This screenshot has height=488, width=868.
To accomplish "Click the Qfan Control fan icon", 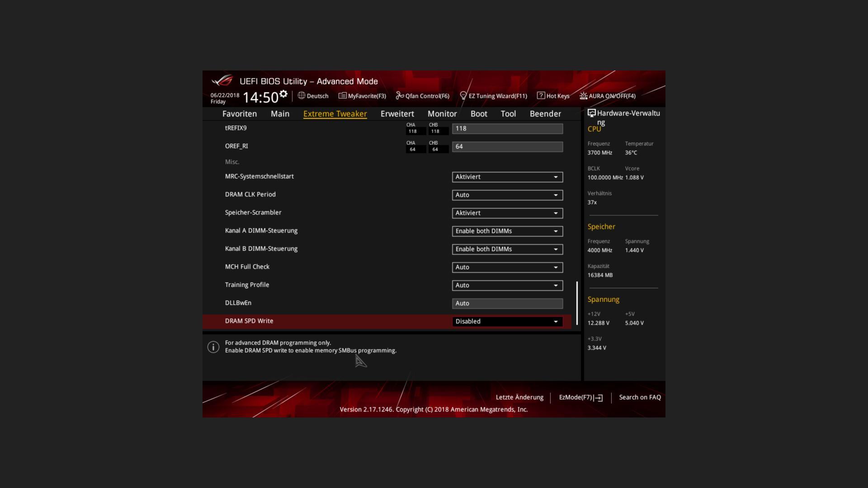I will (400, 95).
